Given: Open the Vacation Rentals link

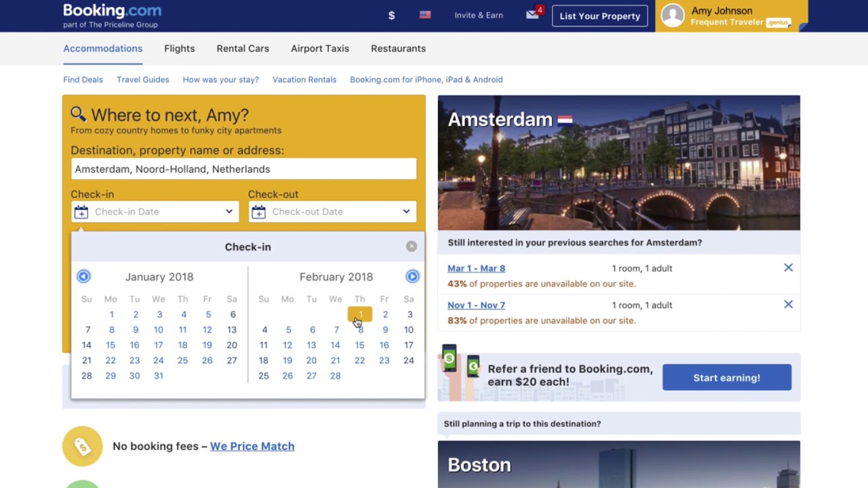Looking at the screenshot, I should [x=304, y=79].
